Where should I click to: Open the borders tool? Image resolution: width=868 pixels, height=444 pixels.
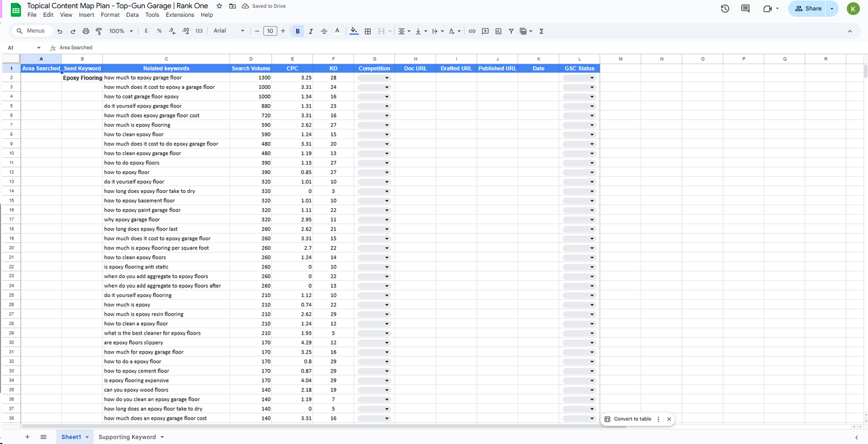coord(368,31)
